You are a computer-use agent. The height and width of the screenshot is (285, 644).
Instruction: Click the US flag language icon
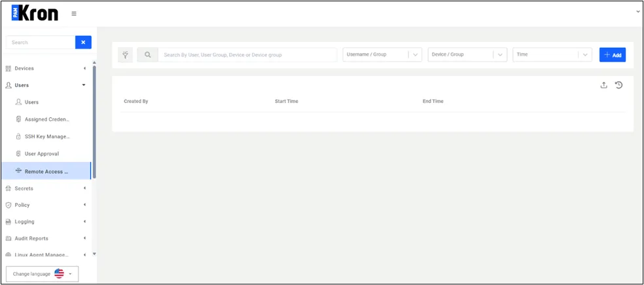pos(59,274)
